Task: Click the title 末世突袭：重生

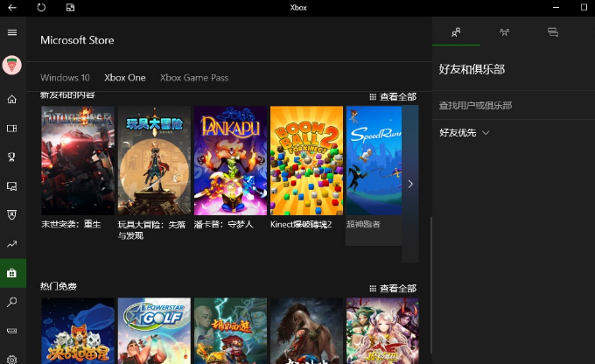Action: (x=71, y=224)
